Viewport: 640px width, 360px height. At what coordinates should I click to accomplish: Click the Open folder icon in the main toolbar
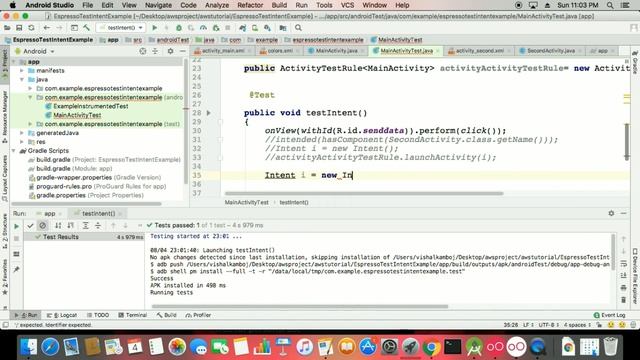click(x=7, y=28)
